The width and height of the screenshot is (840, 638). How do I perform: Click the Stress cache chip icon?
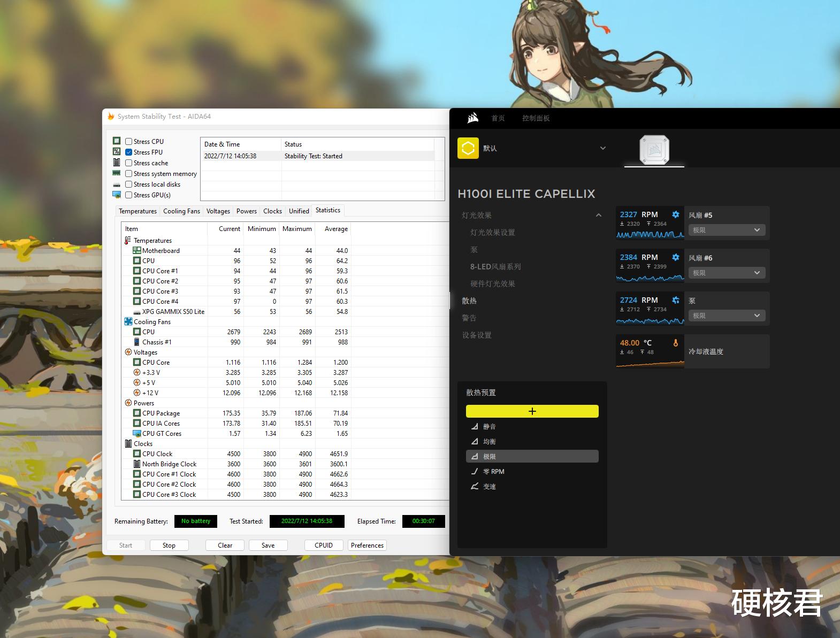pos(117,163)
